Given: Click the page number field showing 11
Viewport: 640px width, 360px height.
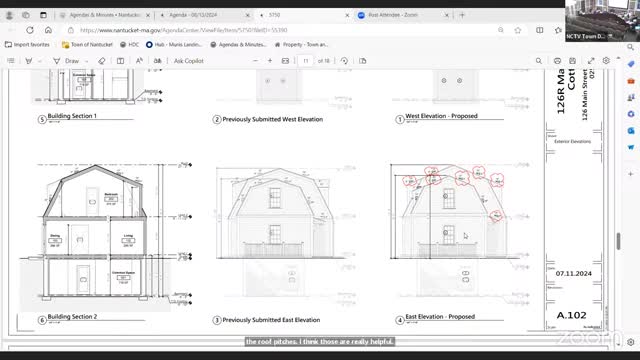Looking at the screenshot, I should (x=305, y=61).
